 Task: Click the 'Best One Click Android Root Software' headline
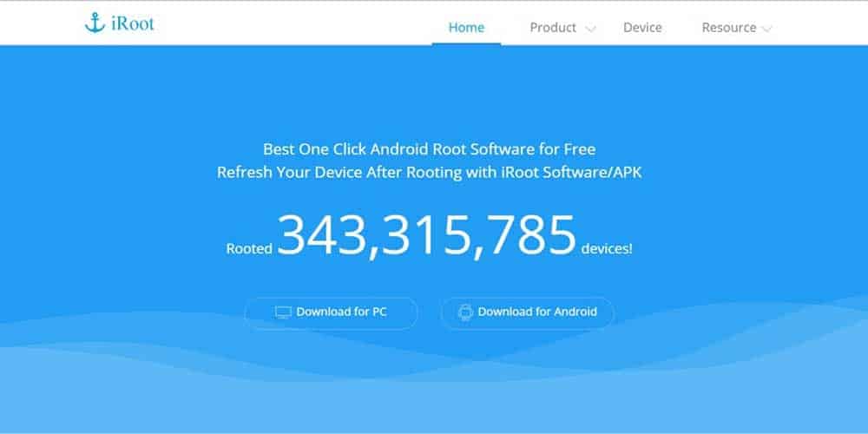429,149
